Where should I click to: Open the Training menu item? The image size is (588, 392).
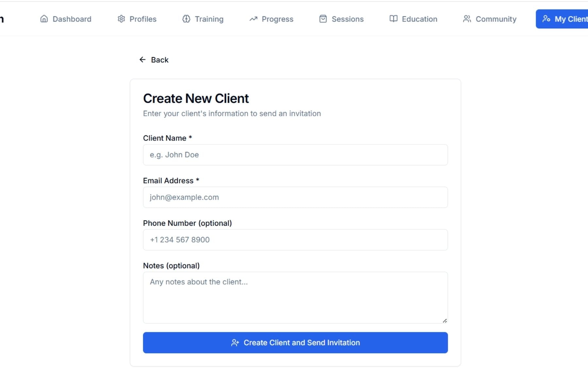[209, 19]
